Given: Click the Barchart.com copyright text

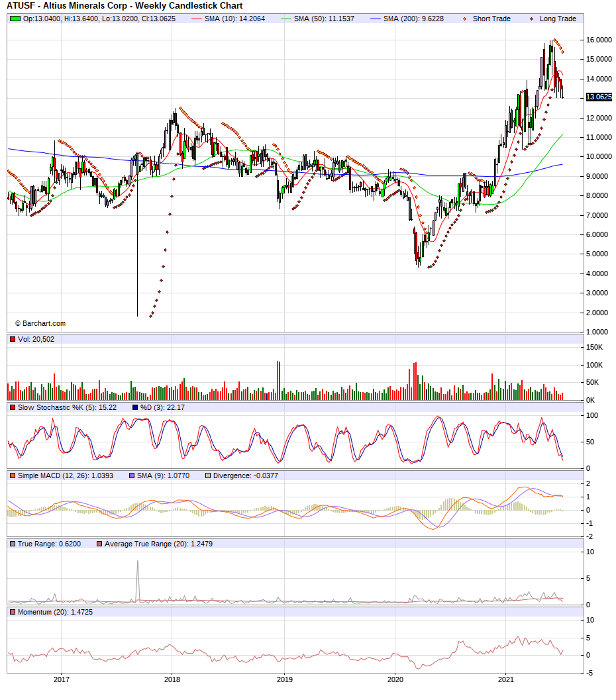Looking at the screenshot, I should tap(40, 323).
